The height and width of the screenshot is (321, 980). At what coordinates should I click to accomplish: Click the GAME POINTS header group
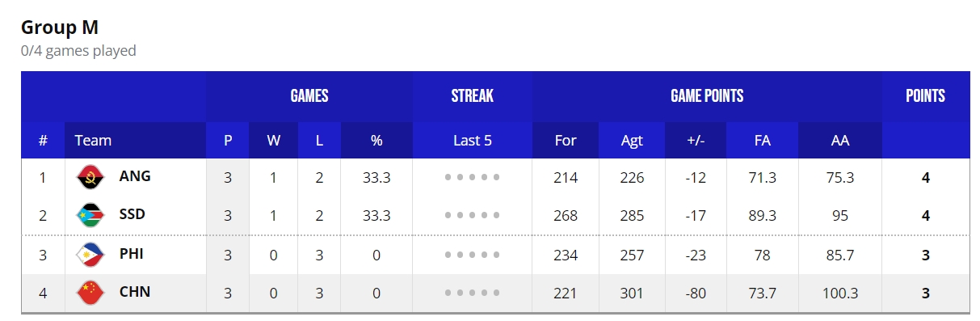point(707,96)
